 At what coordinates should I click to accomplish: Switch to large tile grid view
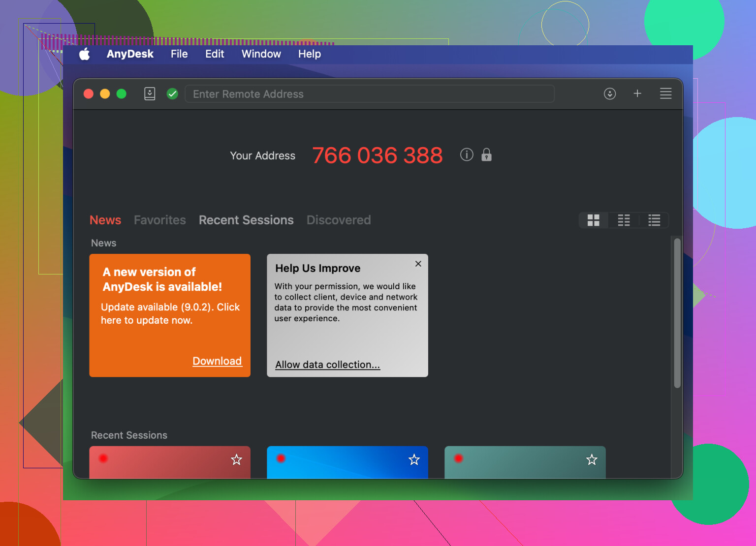coord(594,220)
